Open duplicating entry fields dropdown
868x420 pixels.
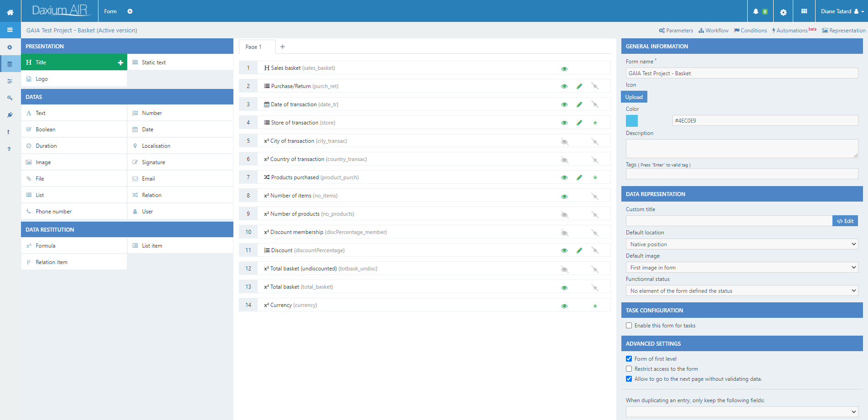click(742, 412)
